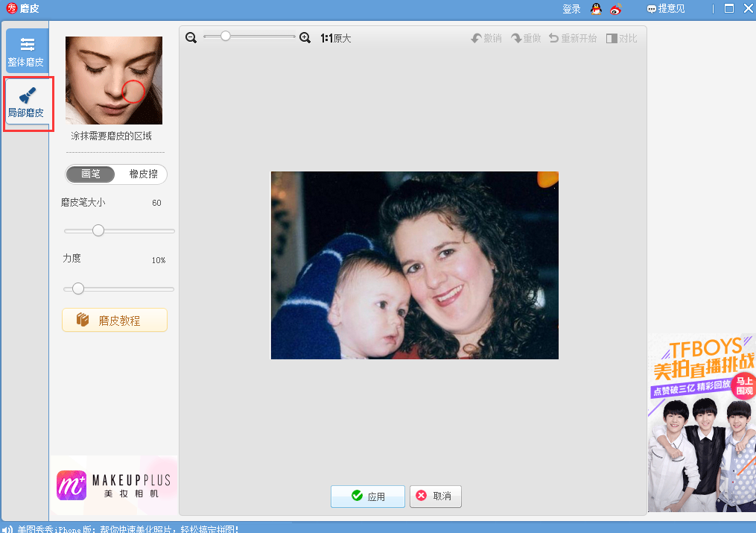Viewport: 756px width, 533px height.
Task: Switch to 整体磨皮 tab
Action: coord(27,51)
